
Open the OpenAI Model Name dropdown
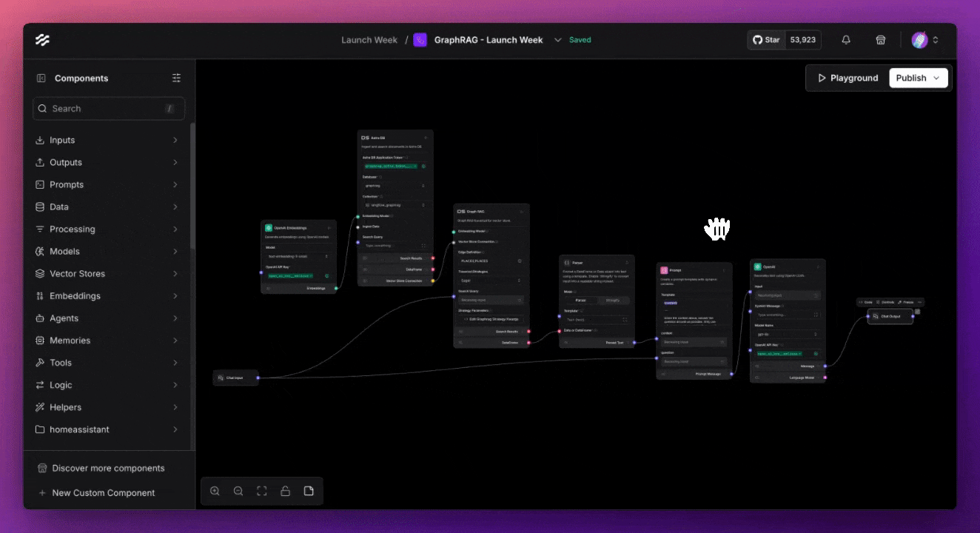tap(788, 334)
